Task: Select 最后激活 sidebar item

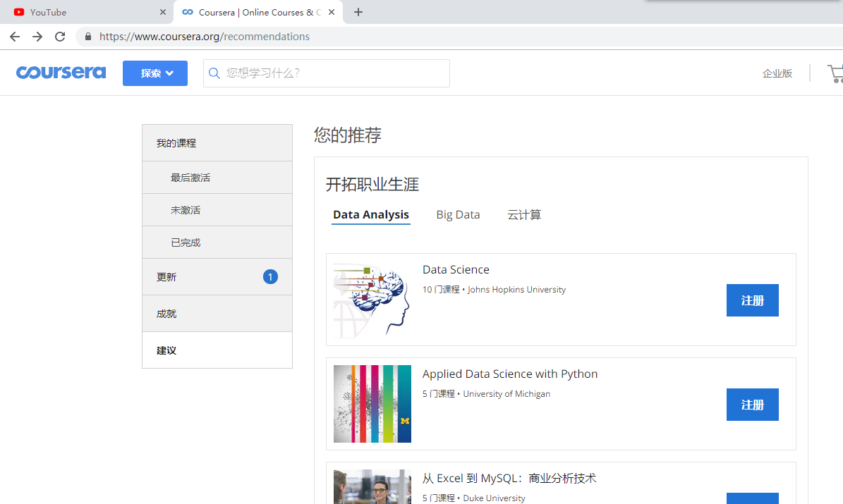Action: pos(217,178)
